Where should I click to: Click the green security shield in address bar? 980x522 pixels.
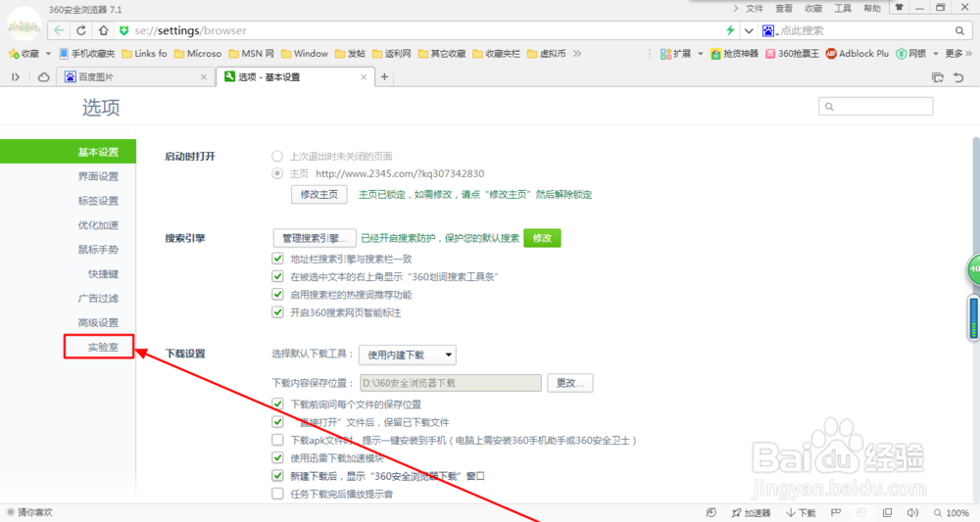123,30
